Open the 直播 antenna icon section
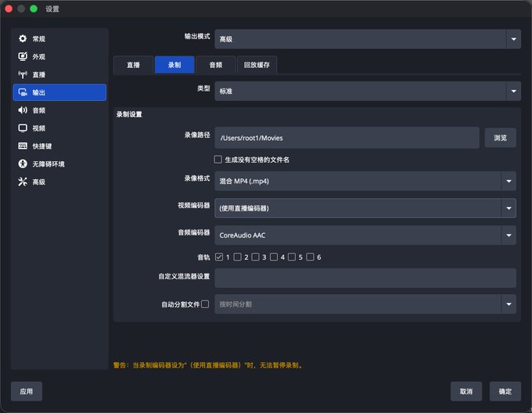 23,74
